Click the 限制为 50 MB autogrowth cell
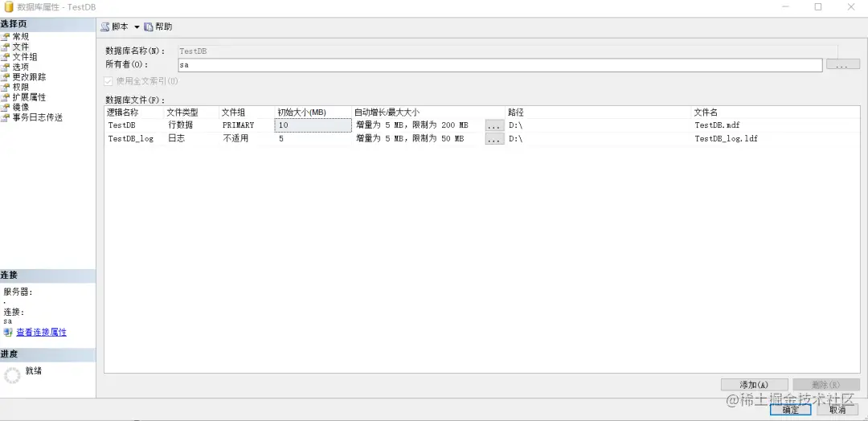The image size is (868, 421). (x=418, y=139)
